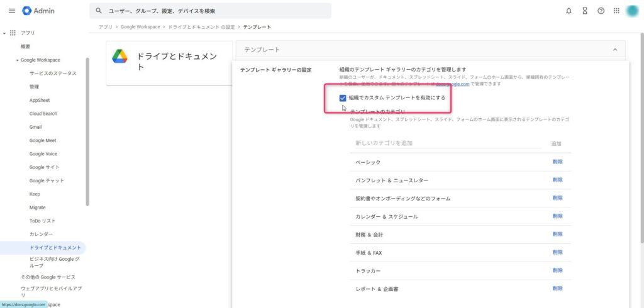Open Migrate in the sidebar
The height and width of the screenshot is (308, 644).
[37, 208]
